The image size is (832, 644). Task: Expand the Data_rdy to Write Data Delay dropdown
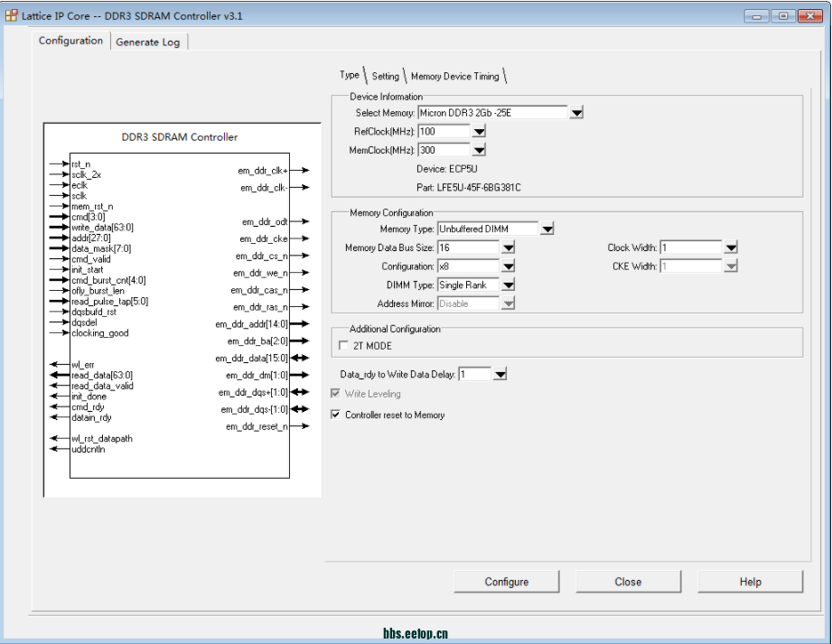point(500,374)
